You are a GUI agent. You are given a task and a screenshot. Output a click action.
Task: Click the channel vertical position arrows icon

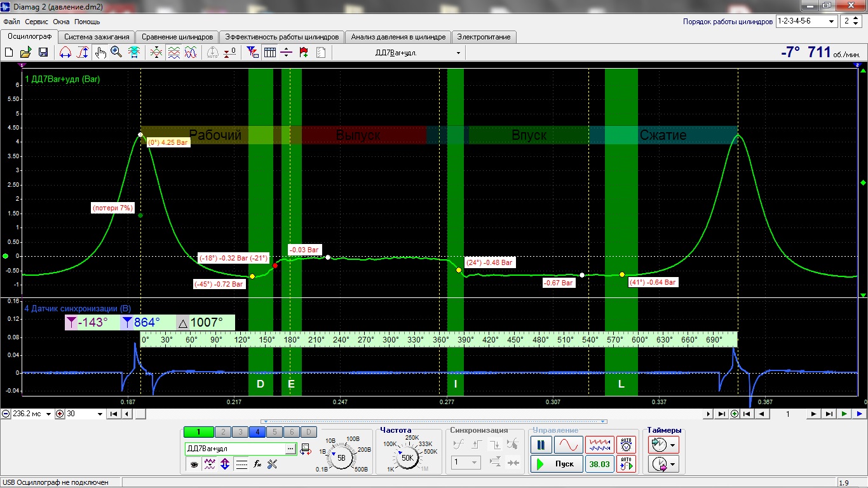pos(225,464)
